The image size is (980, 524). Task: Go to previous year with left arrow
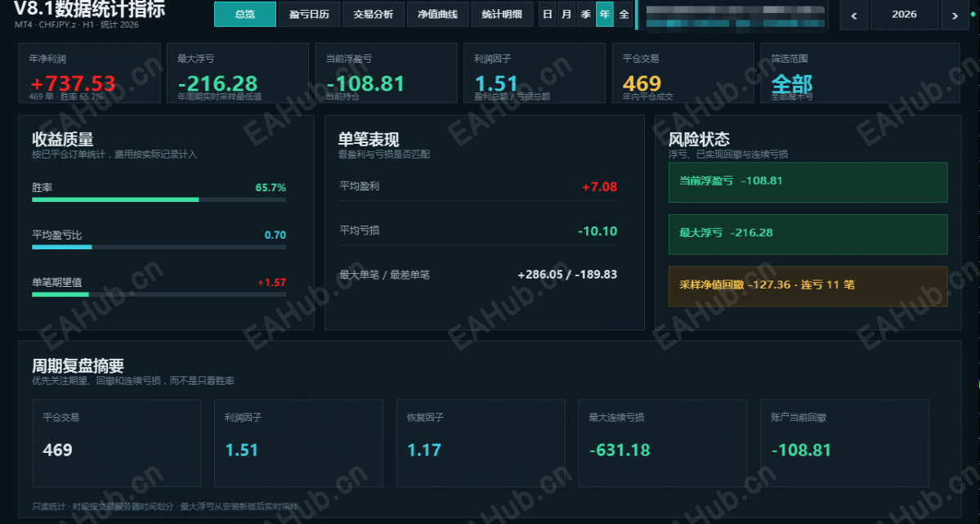[x=854, y=15]
